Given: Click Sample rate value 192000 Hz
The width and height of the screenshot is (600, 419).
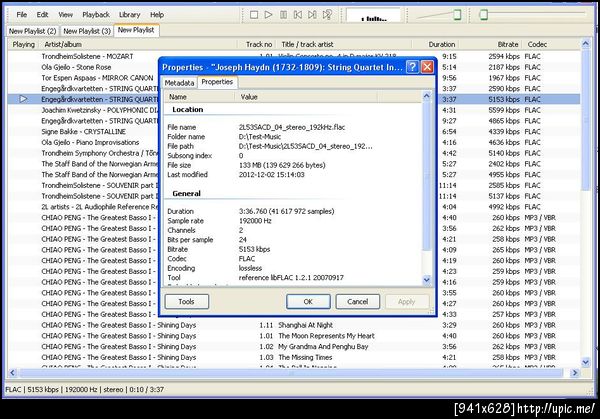Looking at the screenshot, I should click(255, 221).
